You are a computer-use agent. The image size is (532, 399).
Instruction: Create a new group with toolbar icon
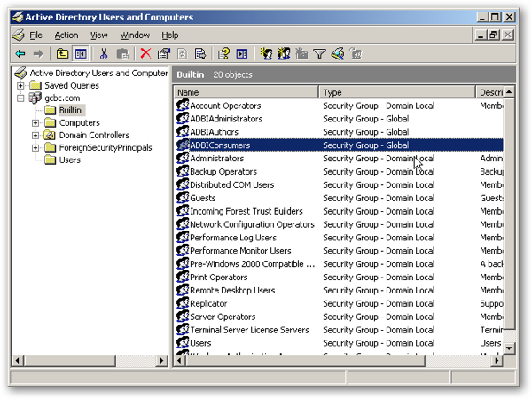[x=284, y=53]
